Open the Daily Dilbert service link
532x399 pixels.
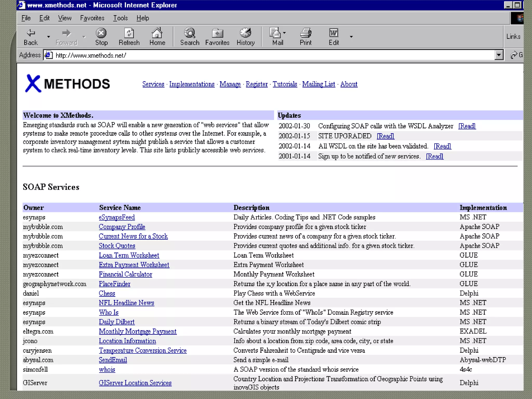tap(117, 322)
